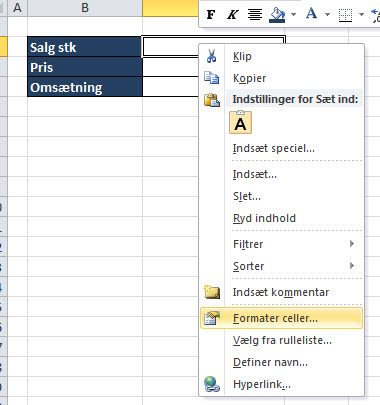The width and height of the screenshot is (380, 405).
Task: Select the Salg stk cell
Action: tap(85, 47)
